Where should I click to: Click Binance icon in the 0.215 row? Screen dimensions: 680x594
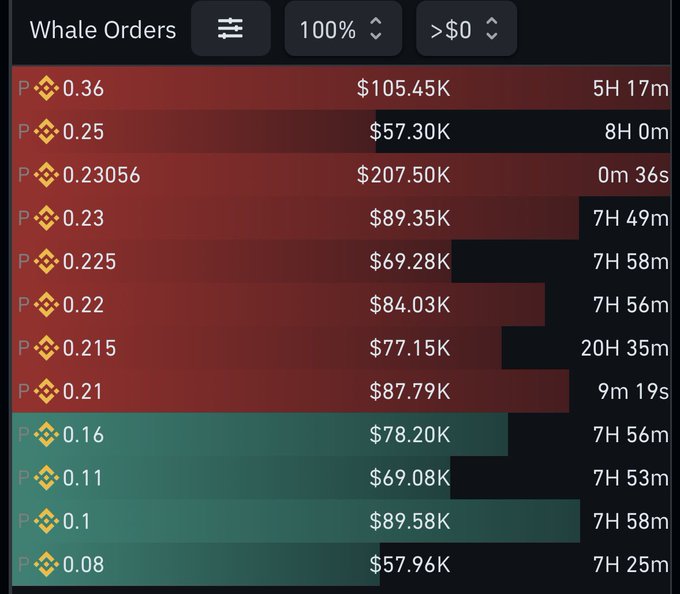[x=46, y=348]
